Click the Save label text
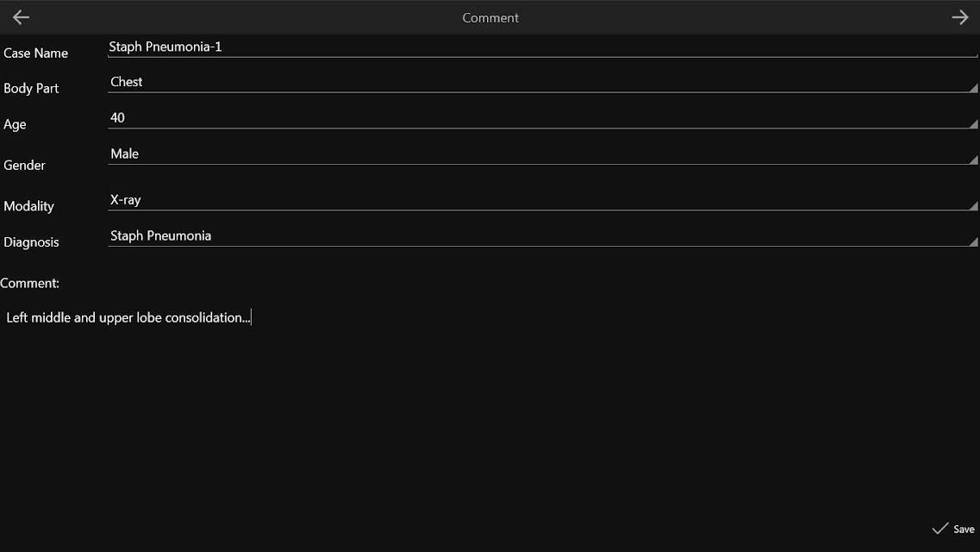The height and width of the screenshot is (552, 980). [964, 530]
